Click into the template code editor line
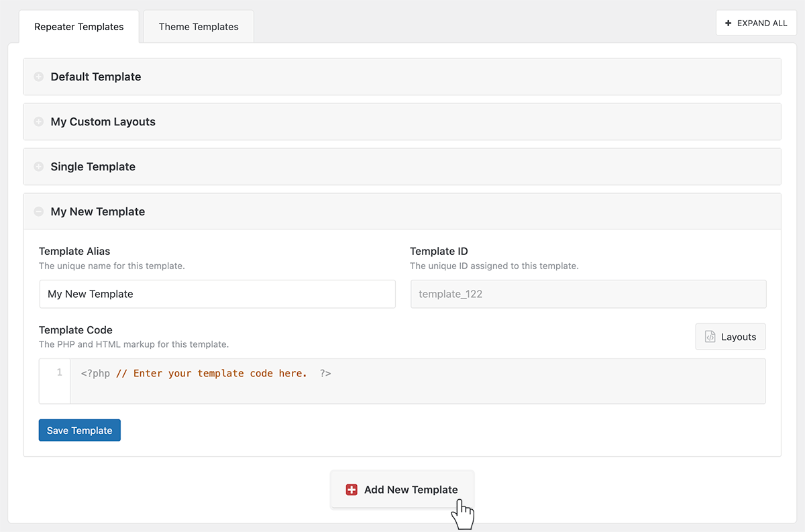 point(417,373)
